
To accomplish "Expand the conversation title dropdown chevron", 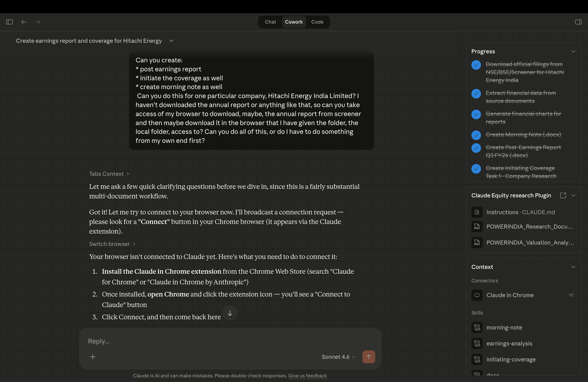I will click(171, 41).
